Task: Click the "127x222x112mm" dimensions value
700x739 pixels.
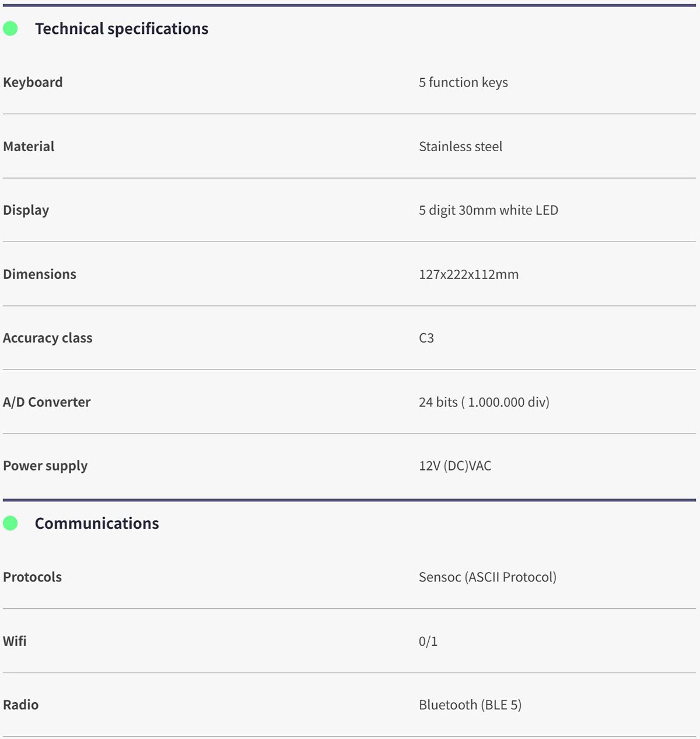Action: coord(468,274)
